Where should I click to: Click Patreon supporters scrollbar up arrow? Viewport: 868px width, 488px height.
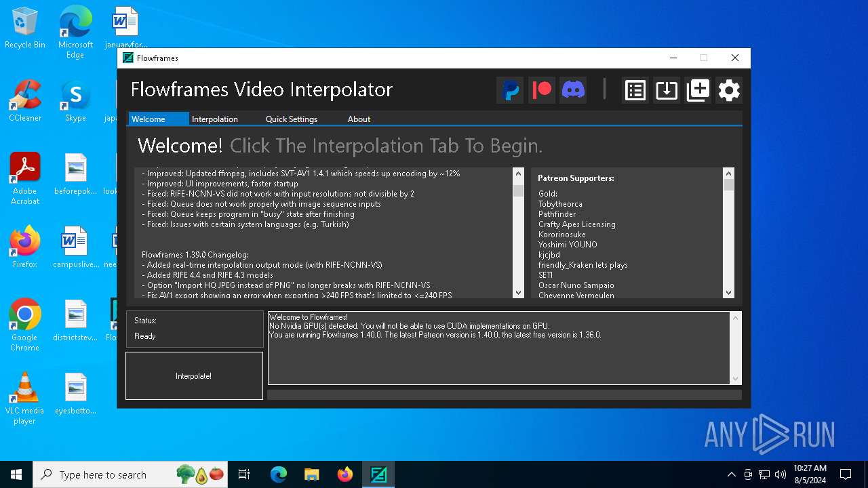tap(729, 174)
